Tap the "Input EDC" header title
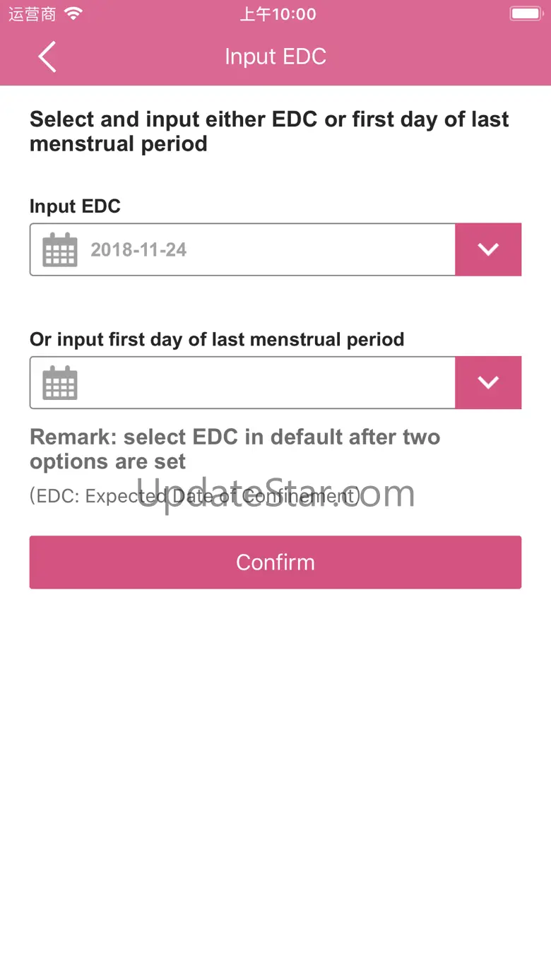The width and height of the screenshot is (551, 980). [275, 57]
